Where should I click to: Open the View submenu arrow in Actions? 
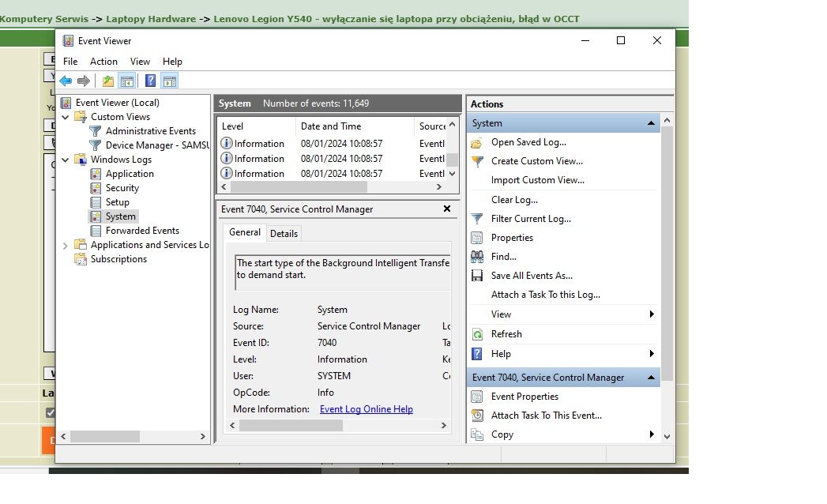(652, 314)
